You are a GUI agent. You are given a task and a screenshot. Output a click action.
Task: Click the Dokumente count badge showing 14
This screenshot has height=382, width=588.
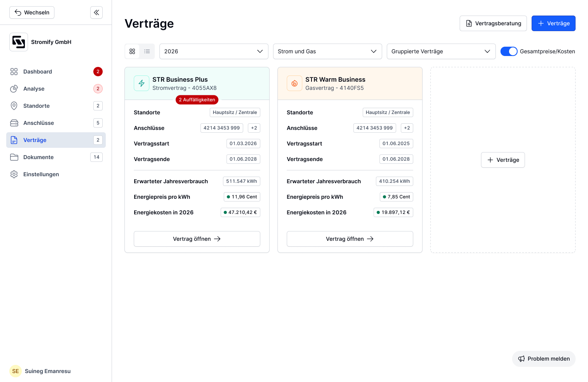point(96,157)
